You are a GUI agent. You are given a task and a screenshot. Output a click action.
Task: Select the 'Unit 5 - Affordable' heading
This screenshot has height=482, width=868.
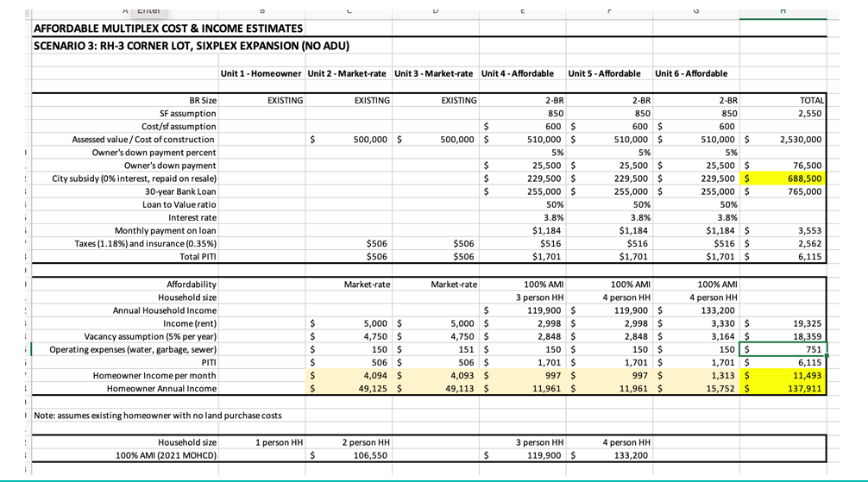point(605,73)
